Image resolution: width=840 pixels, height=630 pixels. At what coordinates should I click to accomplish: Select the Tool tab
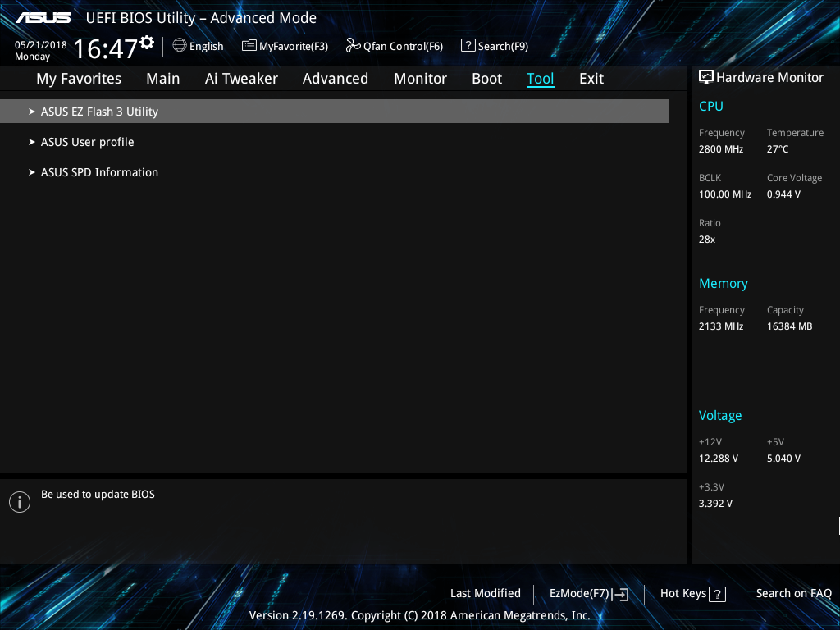[540, 79]
